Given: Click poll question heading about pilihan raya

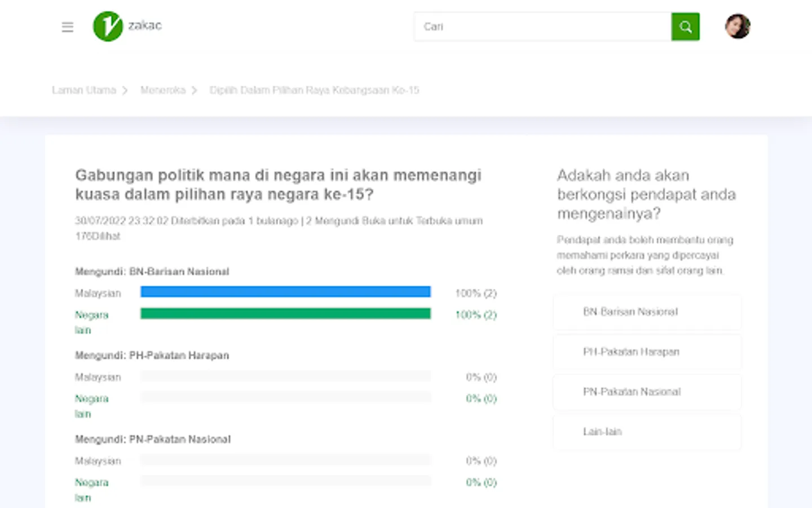Looking at the screenshot, I should (x=279, y=185).
